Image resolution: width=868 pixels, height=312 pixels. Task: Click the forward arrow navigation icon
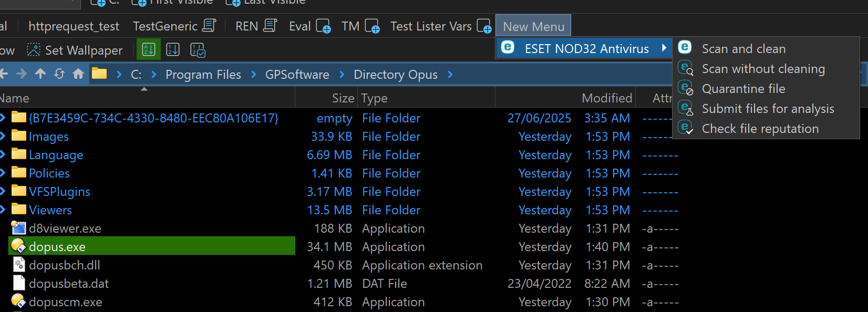tap(22, 74)
